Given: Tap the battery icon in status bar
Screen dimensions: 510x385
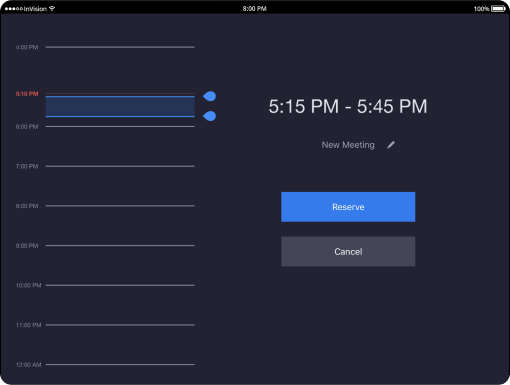Looking at the screenshot, I should pos(498,9).
